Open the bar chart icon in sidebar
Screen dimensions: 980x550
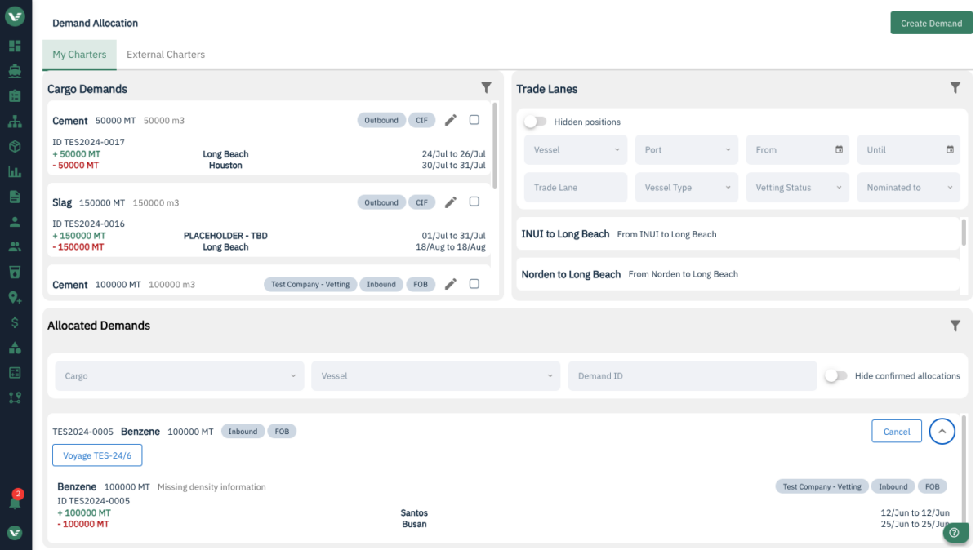click(x=15, y=171)
